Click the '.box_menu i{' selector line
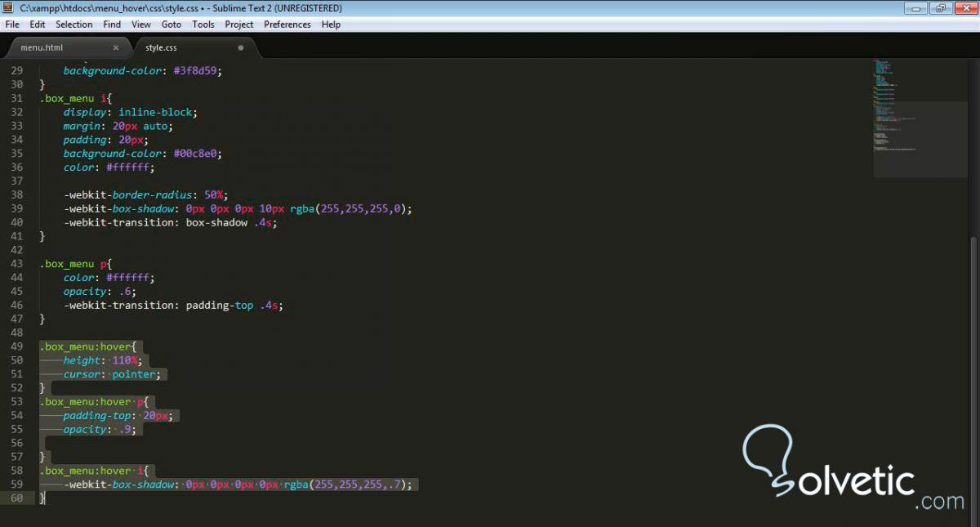This screenshot has height=527, width=980. point(76,98)
